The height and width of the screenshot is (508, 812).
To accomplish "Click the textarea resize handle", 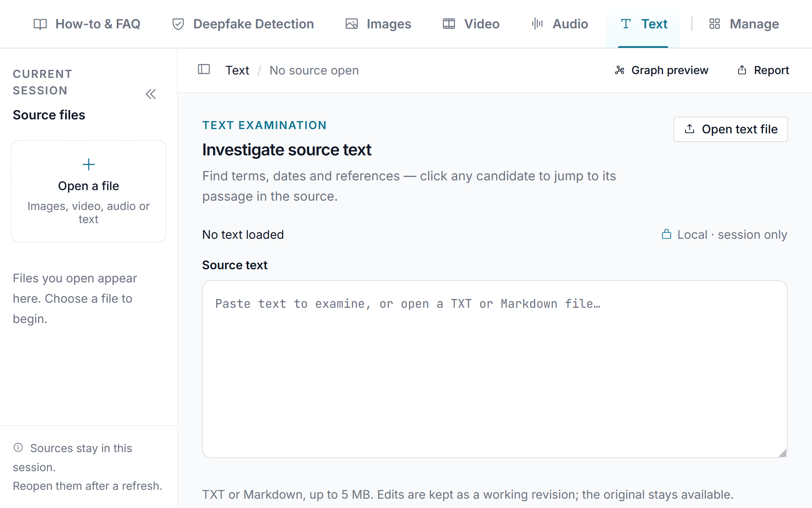I will pos(783,453).
